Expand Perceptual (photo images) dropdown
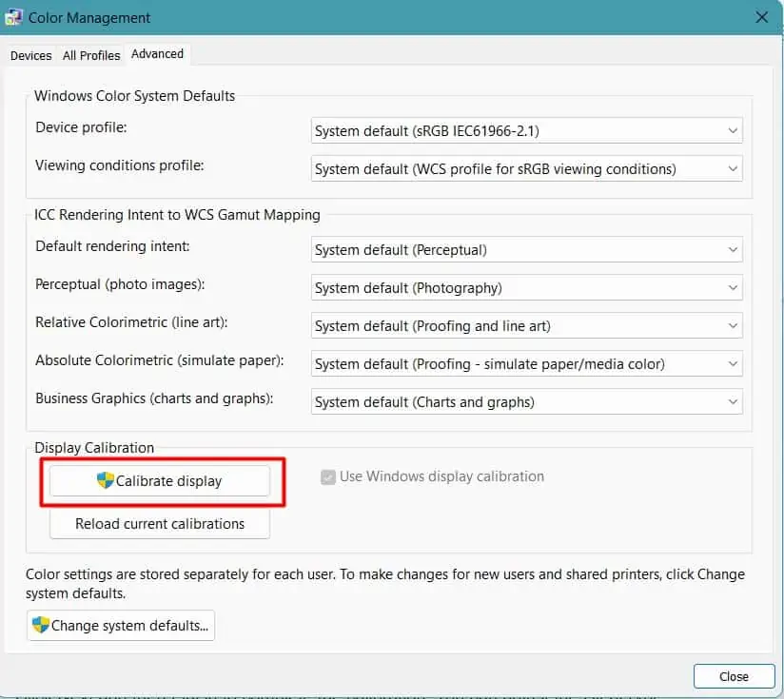The image size is (784, 699). click(526, 288)
